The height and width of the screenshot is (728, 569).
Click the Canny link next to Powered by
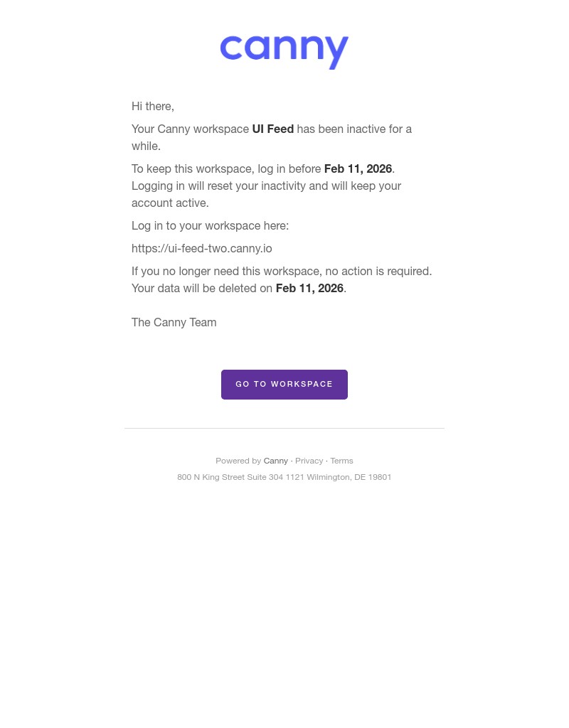point(276,461)
